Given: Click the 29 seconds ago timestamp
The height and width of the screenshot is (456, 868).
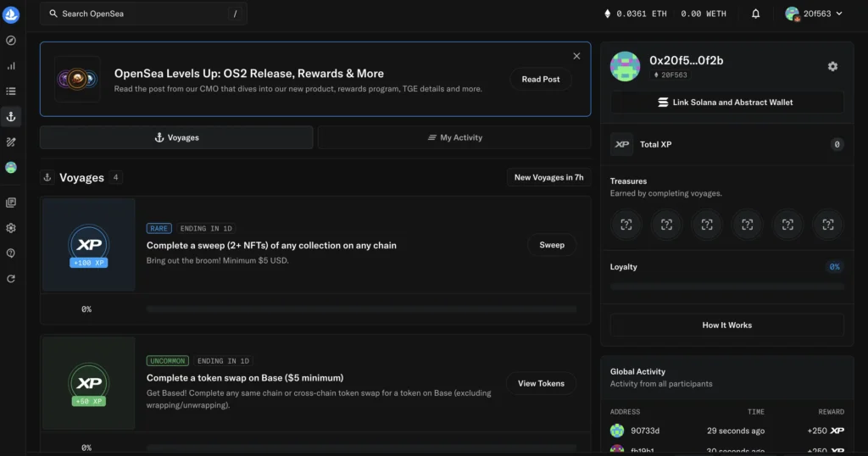Looking at the screenshot, I should point(736,431).
